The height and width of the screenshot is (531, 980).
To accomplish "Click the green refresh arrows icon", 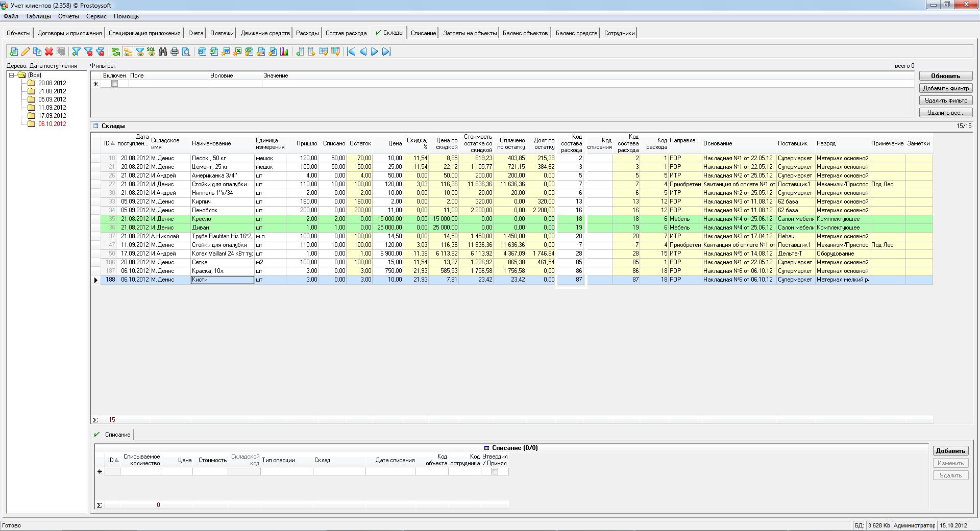I will [x=116, y=52].
